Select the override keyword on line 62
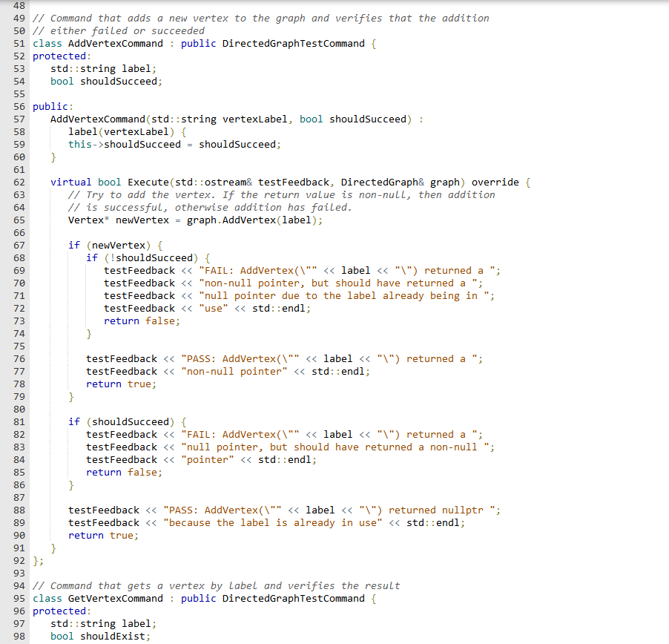669x644 pixels. click(497, 182)
